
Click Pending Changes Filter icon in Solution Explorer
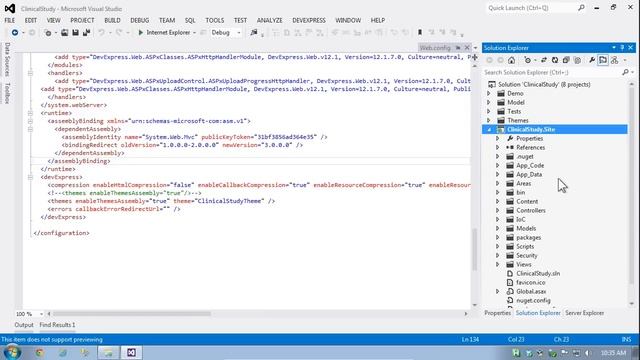point(527,60)
